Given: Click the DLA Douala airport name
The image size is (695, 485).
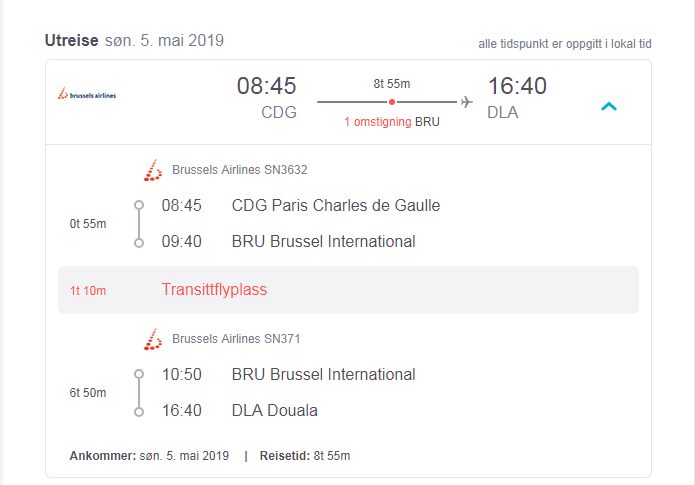Looking at the screenshot, I should coord(275,411).
